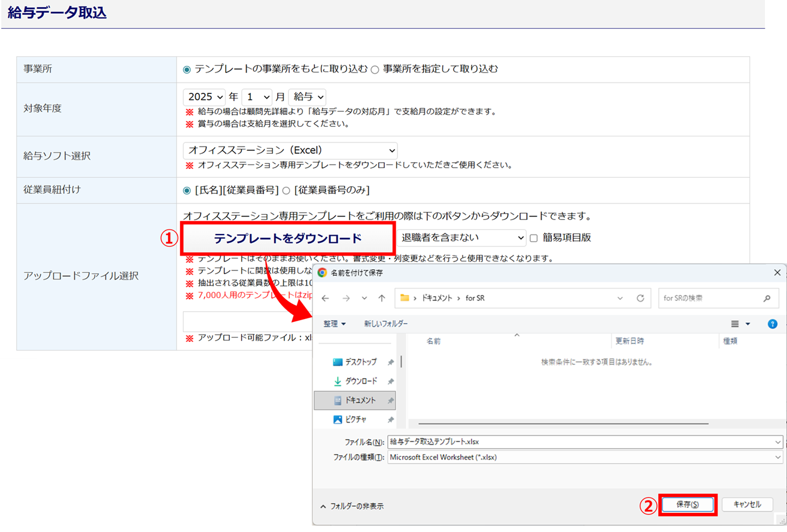This screenshot has width=787, height=532.
Task: Select テンプレートの事業所をもとに取り込む radio option
Action: point(187,69)
